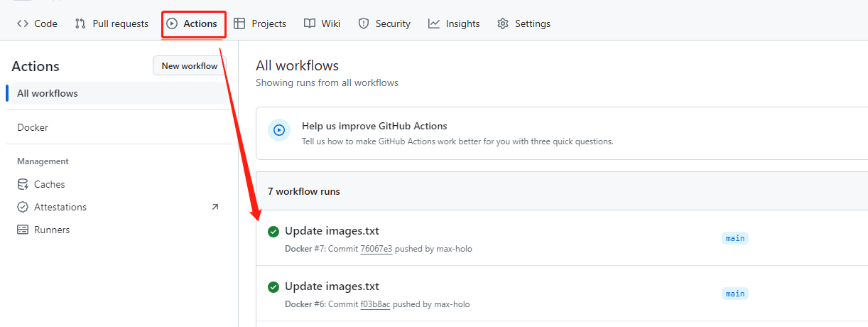Open Runners under Management
This screenshot has width=868, height=327.
(x=119, y=230)
